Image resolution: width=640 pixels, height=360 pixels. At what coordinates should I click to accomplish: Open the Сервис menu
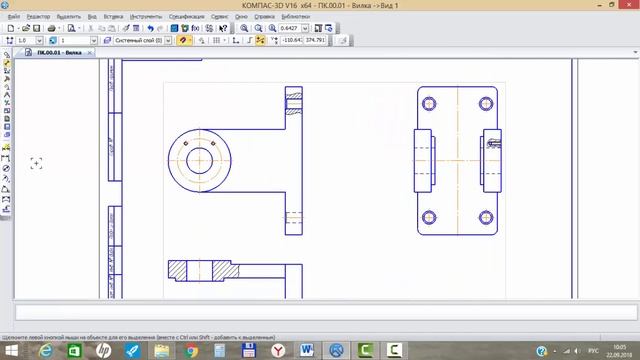[x=220, y=17]
